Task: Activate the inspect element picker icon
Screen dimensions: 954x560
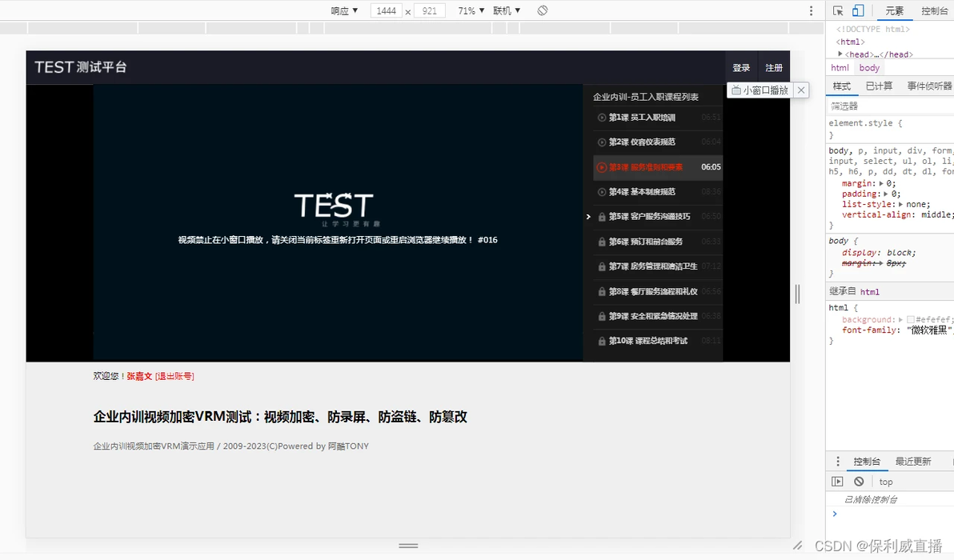Action: tap(838, 10)
